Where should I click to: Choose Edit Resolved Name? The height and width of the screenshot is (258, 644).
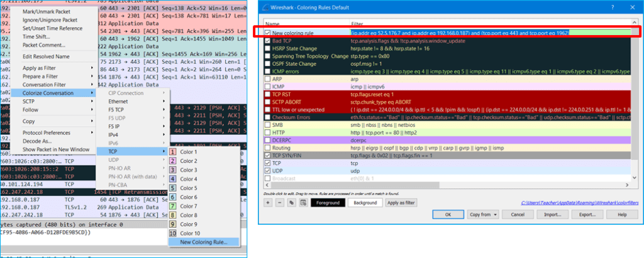coord(46,56)
